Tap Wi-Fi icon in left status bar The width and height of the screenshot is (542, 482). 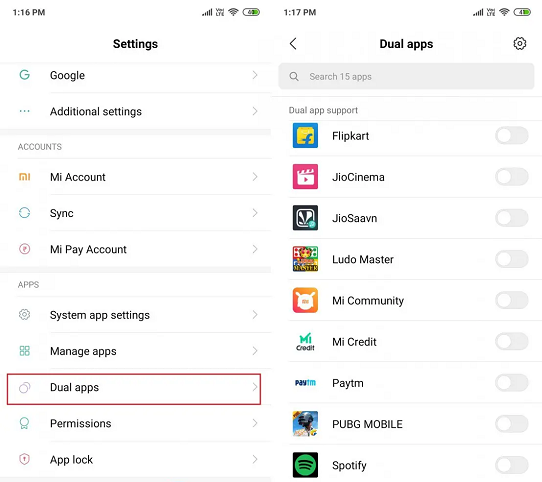coord(234,12)
